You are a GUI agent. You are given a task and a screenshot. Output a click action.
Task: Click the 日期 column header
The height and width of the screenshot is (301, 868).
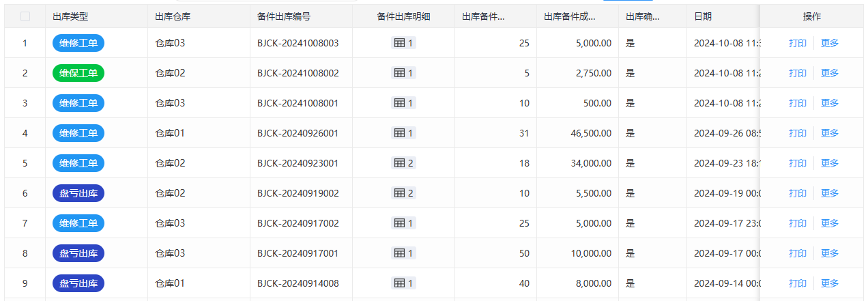(703, 16)
